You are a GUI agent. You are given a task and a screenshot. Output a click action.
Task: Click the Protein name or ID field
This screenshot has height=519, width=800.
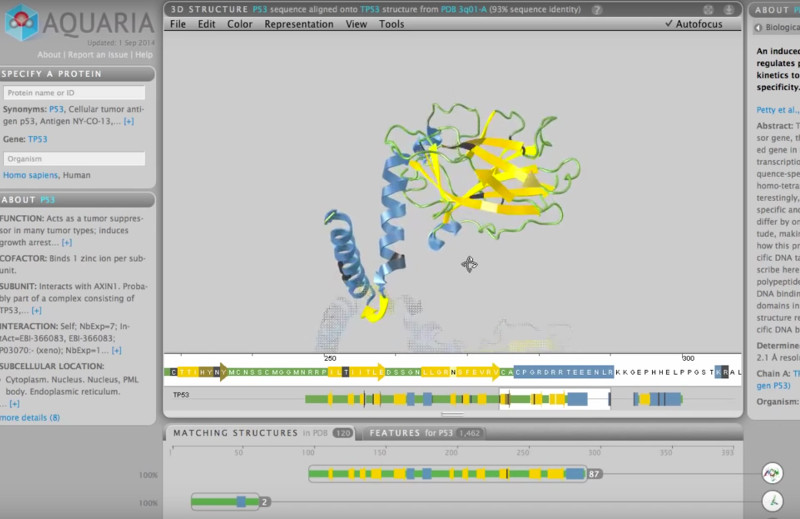coord(74,93)
